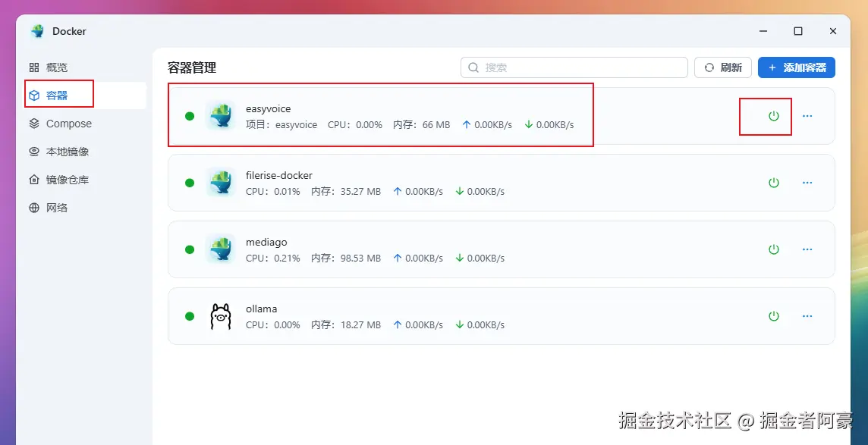Click the download speed for ollama

click(480, 325)
